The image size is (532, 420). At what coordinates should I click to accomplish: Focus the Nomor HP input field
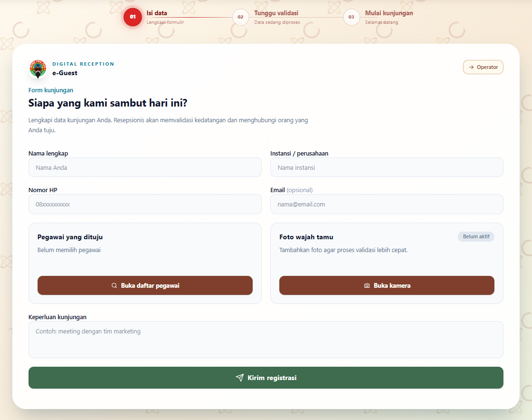coord(145,204)
